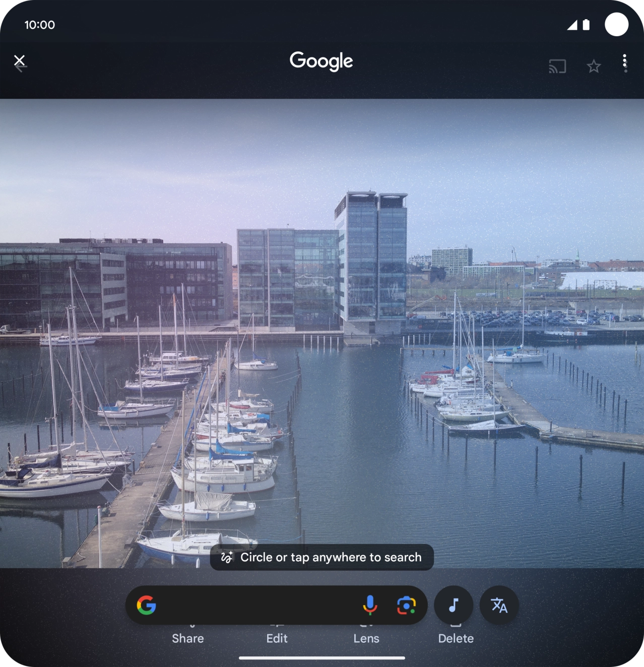
Task: Tap Delete to remove the photo
Action: (x=455, y=638)
